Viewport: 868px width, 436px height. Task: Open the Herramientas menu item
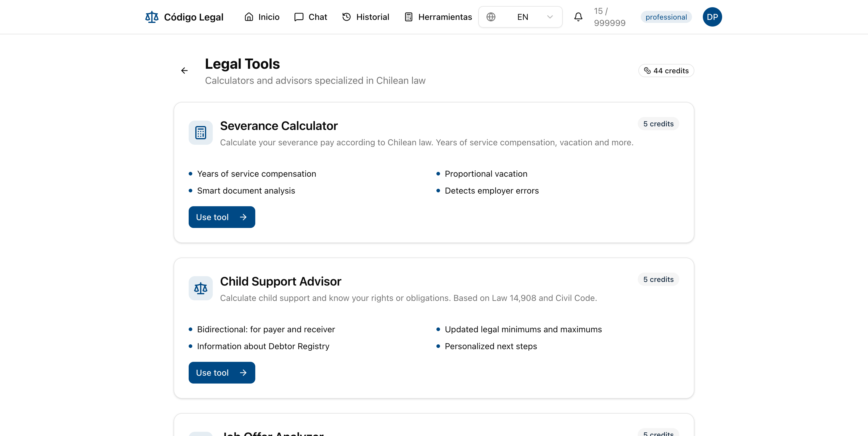pyautogui.click(x=437, y=17)
